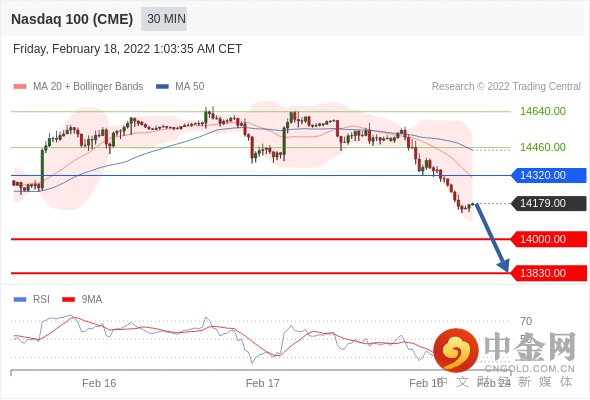
Task: Click the 'MA 20 + Bollinger Bands' legend label
Action: pyautogui.click(x=88, y=87)
